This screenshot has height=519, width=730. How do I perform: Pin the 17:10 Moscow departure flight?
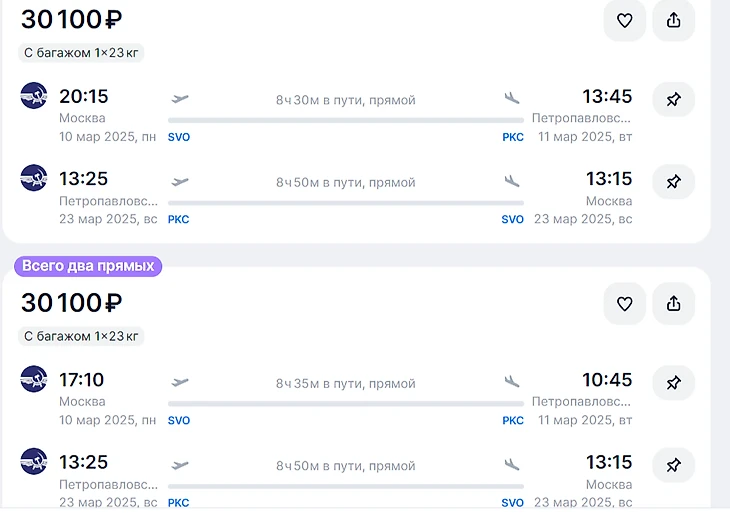[673, 382]
